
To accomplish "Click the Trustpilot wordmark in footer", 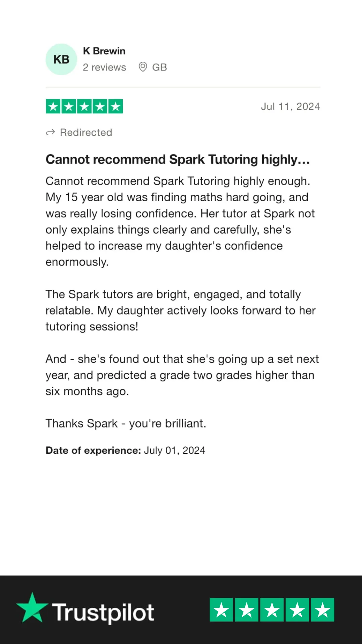I will point(103,613).
